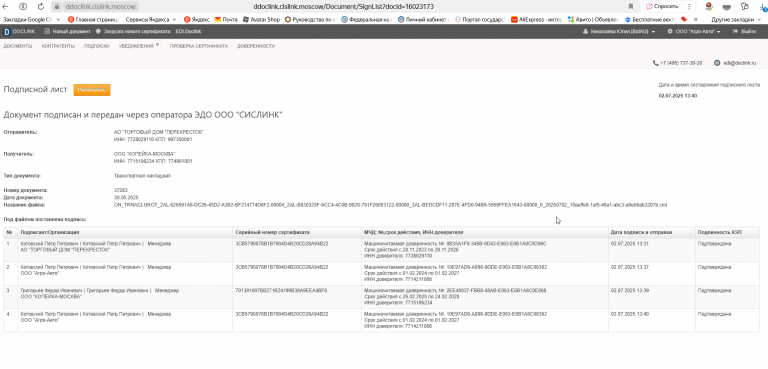This screenshot has height=369, width=768.
Task: Click the phone icon beside the support number
Action: click(655, 63)
